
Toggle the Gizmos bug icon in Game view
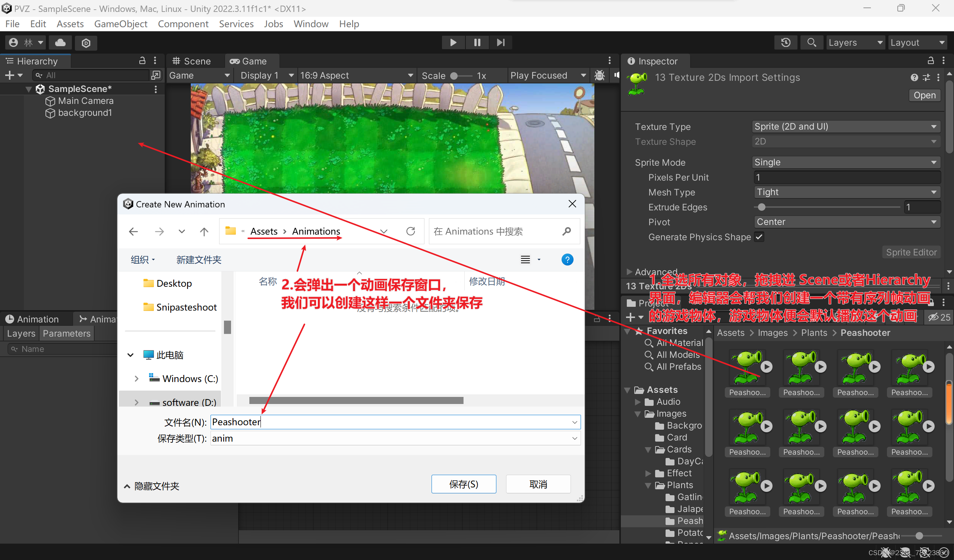(599, 75)
